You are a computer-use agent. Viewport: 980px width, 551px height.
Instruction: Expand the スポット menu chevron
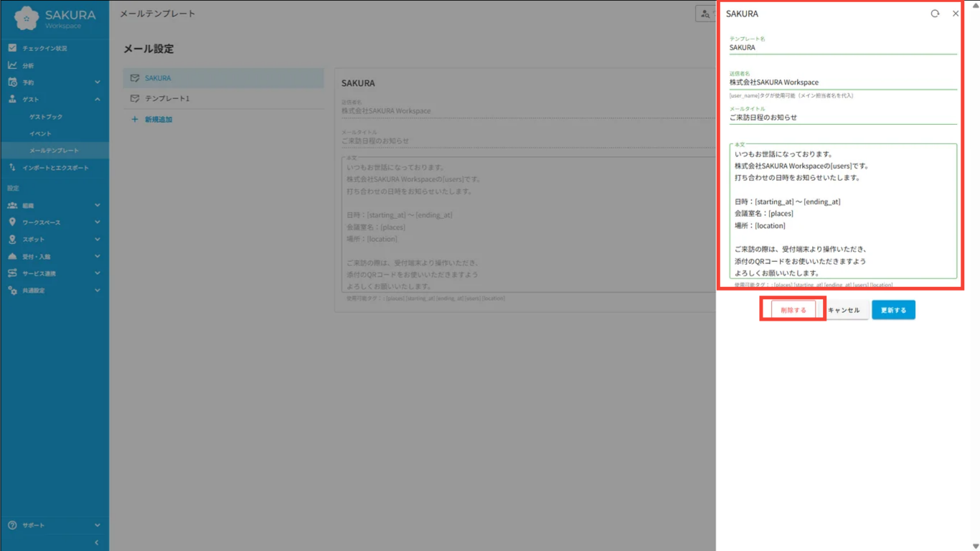[98, 240]
